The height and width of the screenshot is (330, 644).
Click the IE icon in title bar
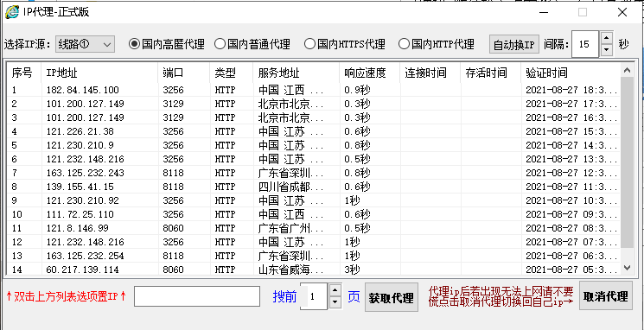click(x=12, y=12)
